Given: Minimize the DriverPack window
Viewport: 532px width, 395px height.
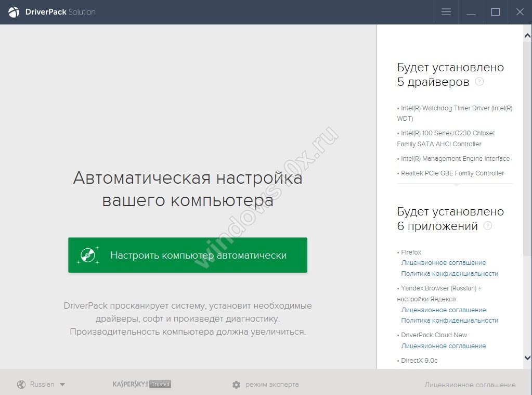Looking at the screenshot, I should tap(471, 12).
